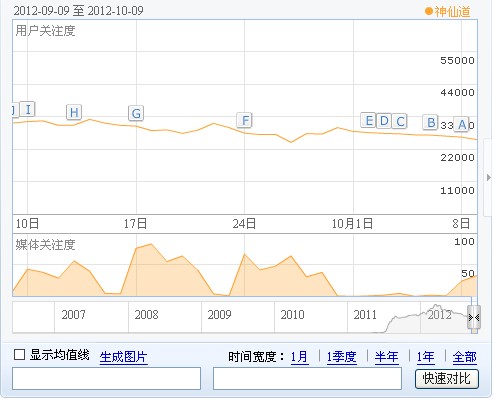
Task: Select news marker C on the trend line
Action: [399, 121]
